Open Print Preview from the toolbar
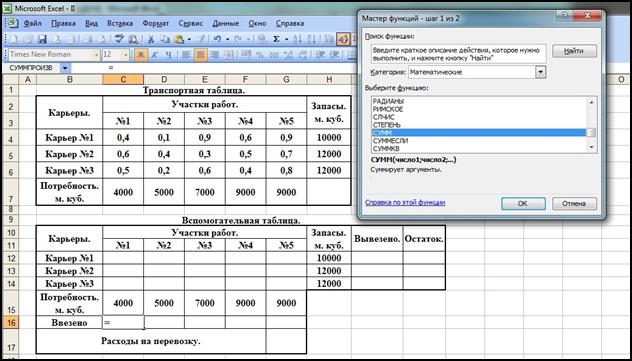 point(100,39)
